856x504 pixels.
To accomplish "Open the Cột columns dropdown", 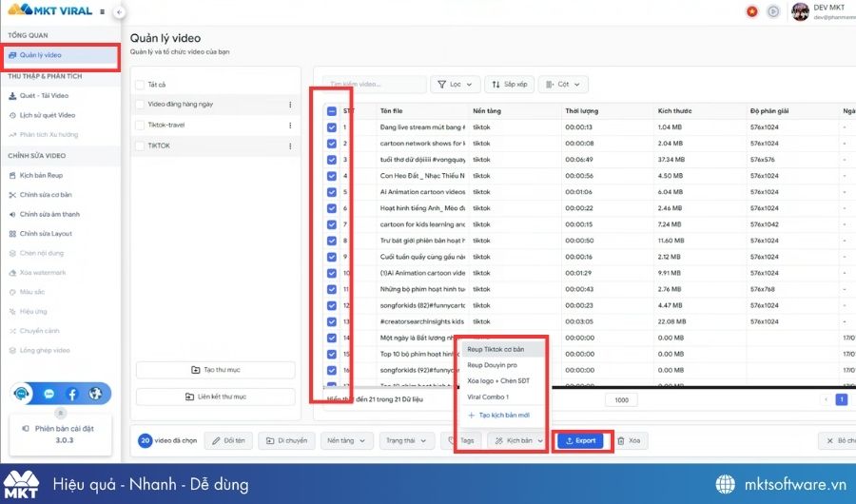I will tap(563, 84).
